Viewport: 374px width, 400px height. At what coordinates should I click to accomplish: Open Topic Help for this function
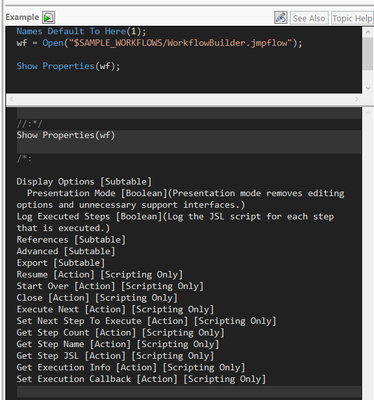click(x=352, y=18)
